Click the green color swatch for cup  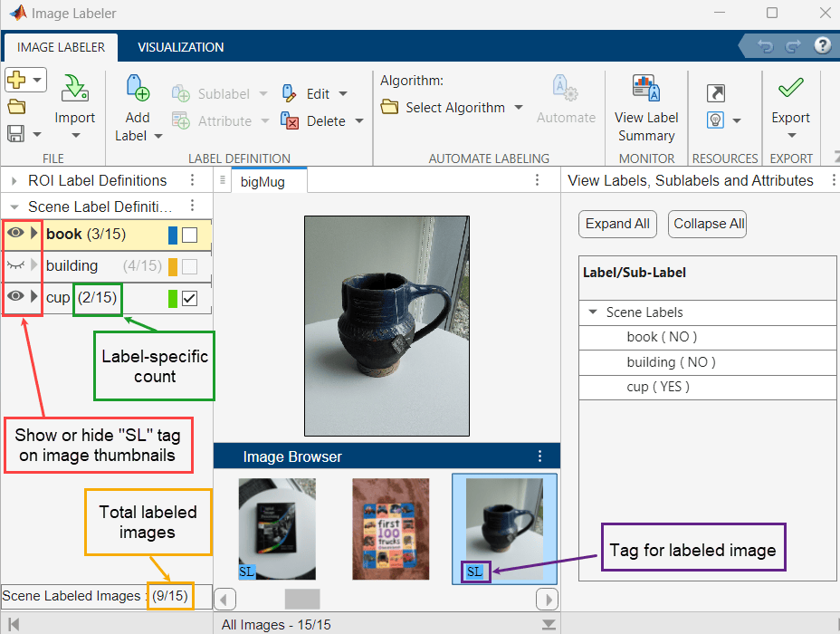(173, 299)
